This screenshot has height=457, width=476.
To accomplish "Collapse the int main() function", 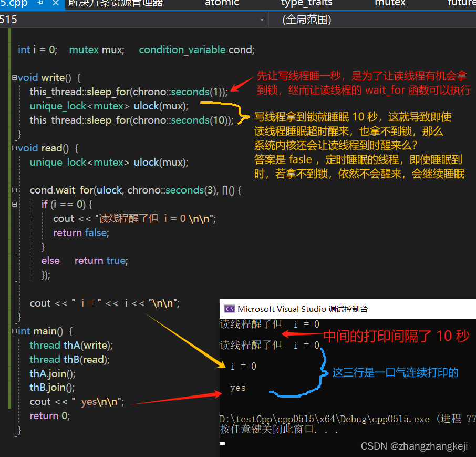I will point(14,331).
